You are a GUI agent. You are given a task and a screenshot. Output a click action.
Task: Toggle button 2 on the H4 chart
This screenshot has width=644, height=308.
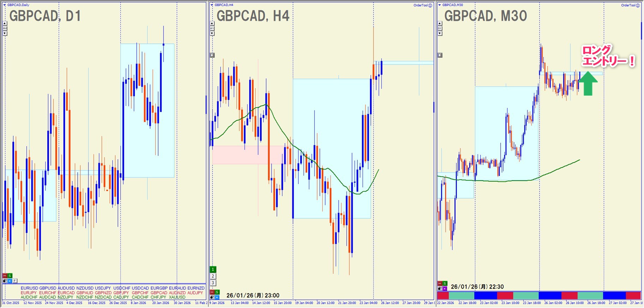pyautogui.click(x=213, y=276)
